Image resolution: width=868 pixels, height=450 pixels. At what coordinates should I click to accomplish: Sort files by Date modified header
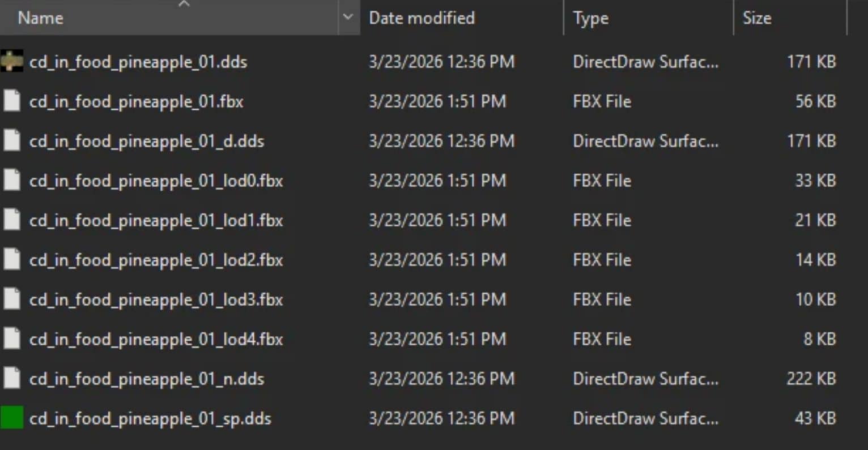[422, 18]
